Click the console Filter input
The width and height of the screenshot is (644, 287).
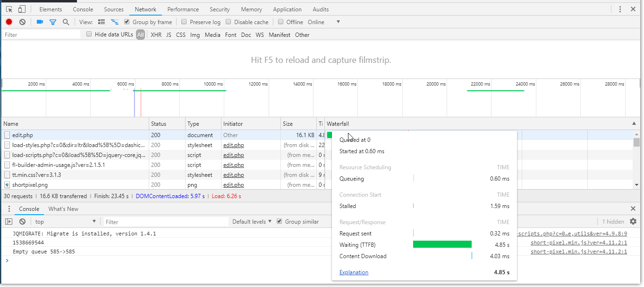point(165,221)
